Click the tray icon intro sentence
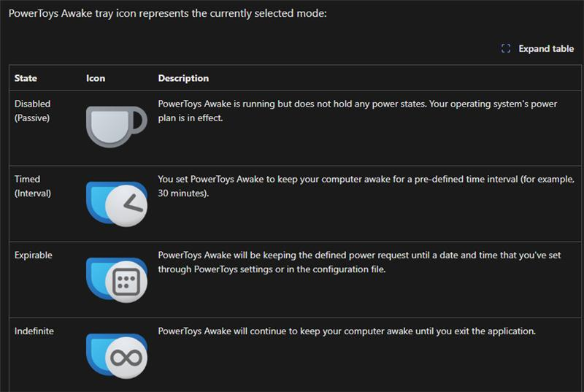584x392 pixels. point(168,13)
